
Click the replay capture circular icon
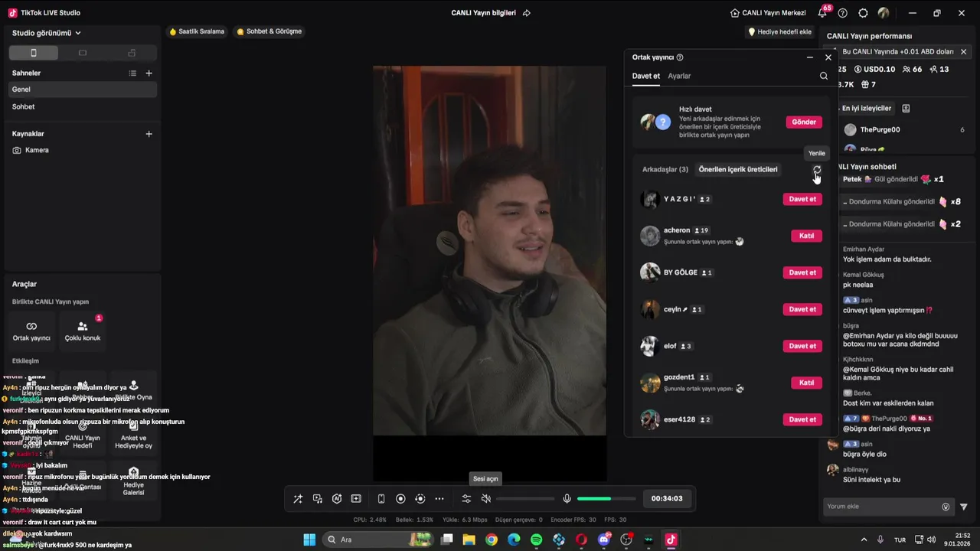420,499
